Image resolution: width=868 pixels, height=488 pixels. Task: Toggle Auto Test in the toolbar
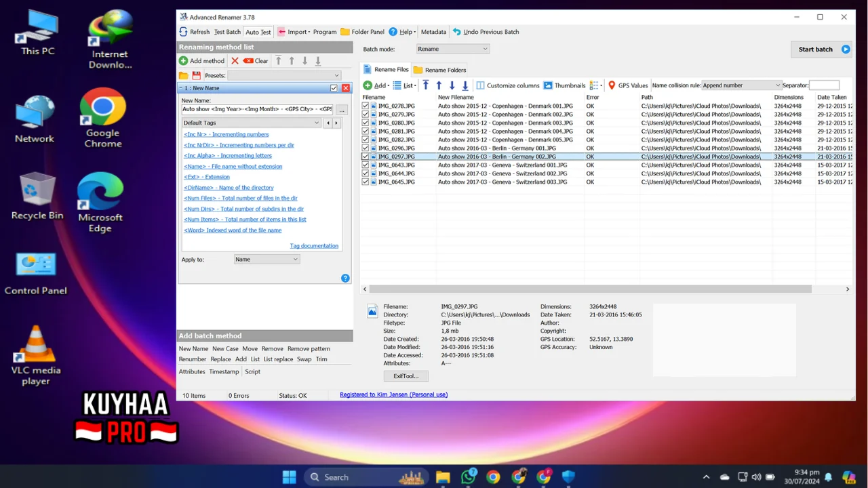[258, 32]
